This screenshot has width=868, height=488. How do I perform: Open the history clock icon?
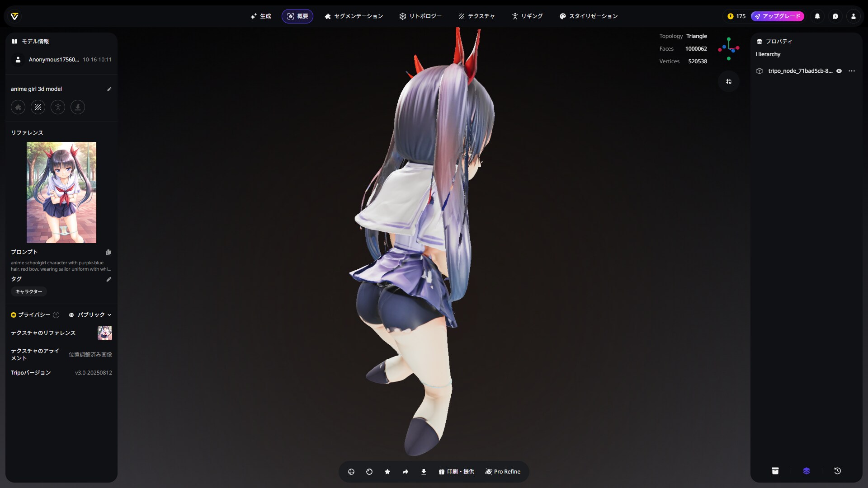pos(837,471)
